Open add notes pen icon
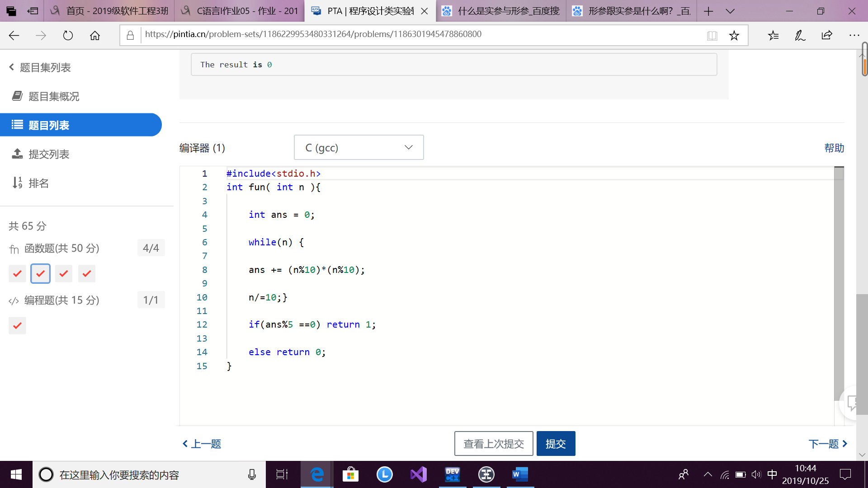Viewport: 868px width, 488px height. [x=800, y=35]
